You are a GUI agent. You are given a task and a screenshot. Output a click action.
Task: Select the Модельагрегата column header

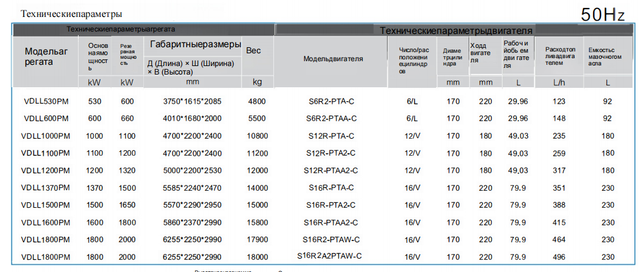[x=46, y=56]
